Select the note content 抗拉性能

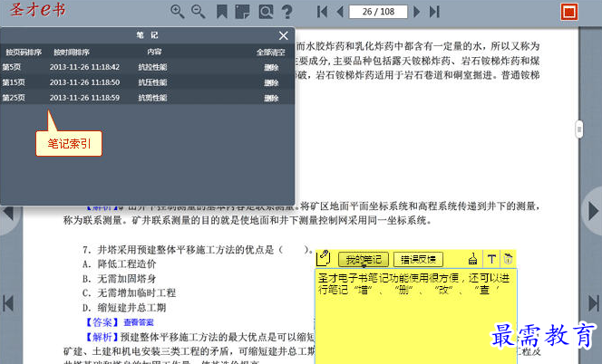[x=152, y=67]
